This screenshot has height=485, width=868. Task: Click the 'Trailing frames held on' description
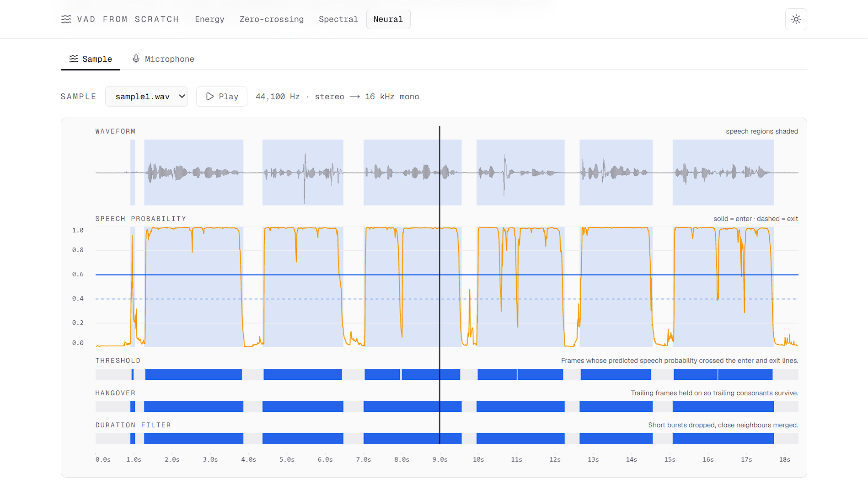pyautogui.click(x=714, y=393)
